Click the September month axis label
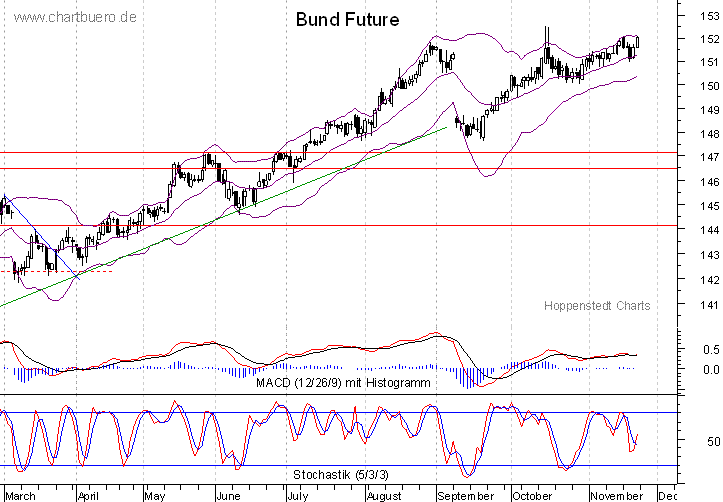The image size is (723, 502). [x=466, y=496]
